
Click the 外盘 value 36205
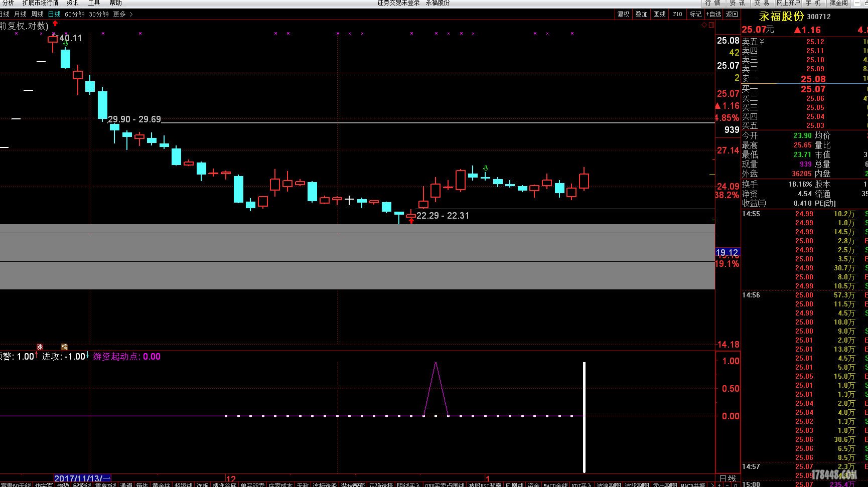802,174
